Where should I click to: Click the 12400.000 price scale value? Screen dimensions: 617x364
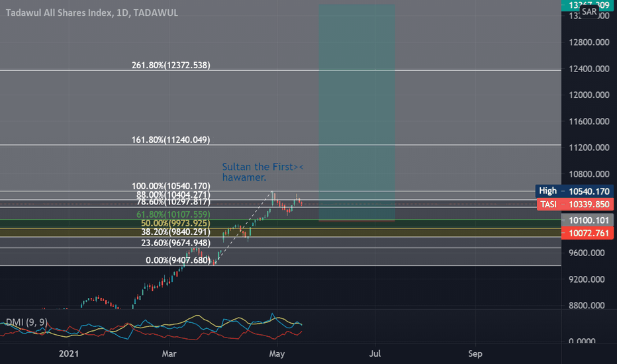click(589, 68)
